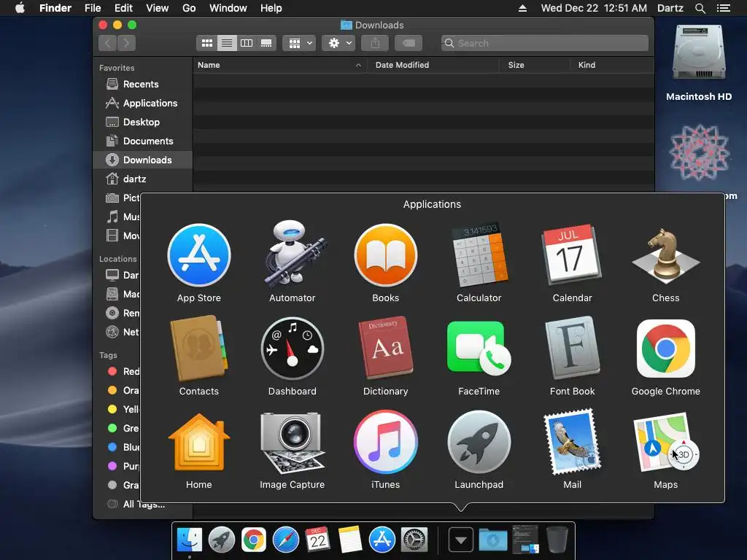Open the Mail app
747x560 pixels.
pyautogui.click(x=572, y=442)
